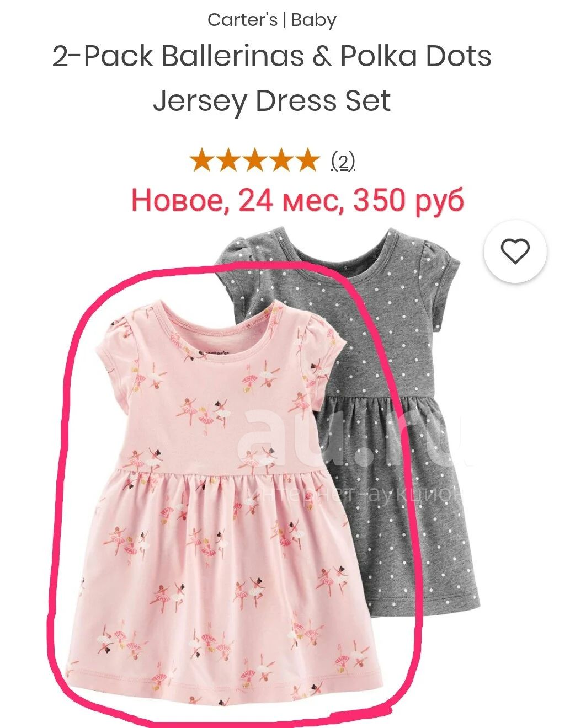
Task: Select the second orange rating star
Action: [228, 160]
